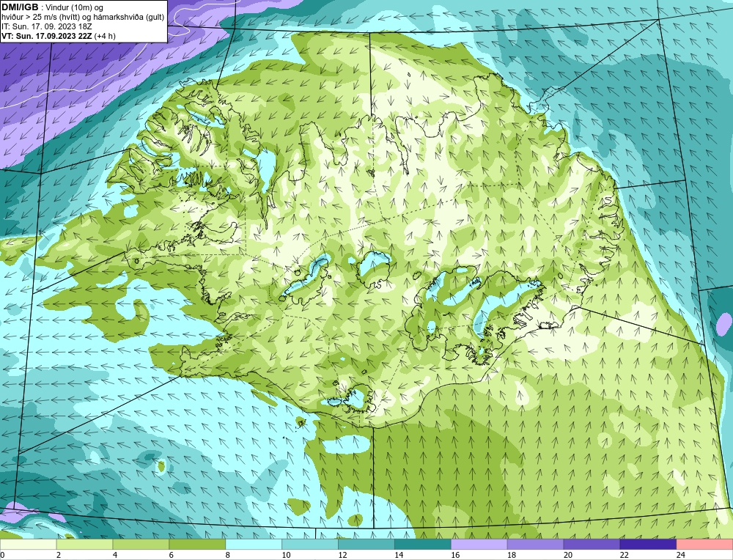Screen dimensions: 733x560
Task: Click the deep indigo 22–24 m/s legend swatch
Action: [649, 545]
